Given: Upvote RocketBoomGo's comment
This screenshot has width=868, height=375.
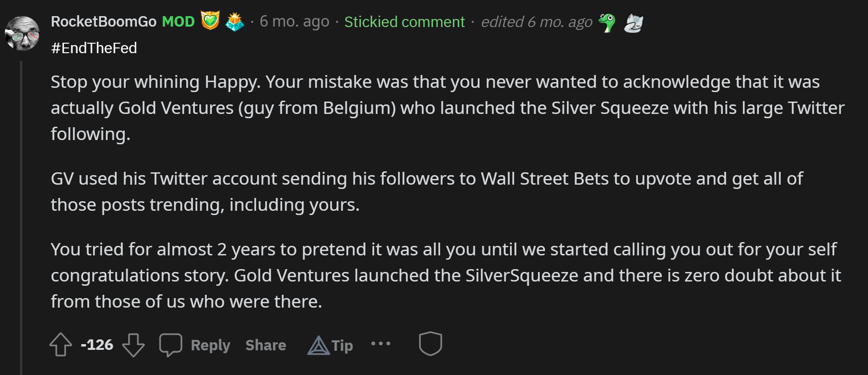Looking at the screenshot, I should click(61, 345).
